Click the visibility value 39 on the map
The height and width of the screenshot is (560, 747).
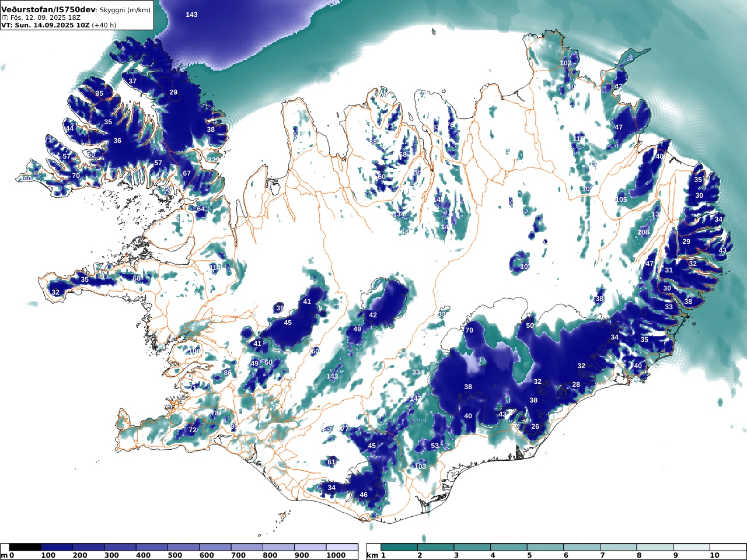click(280, 308)
